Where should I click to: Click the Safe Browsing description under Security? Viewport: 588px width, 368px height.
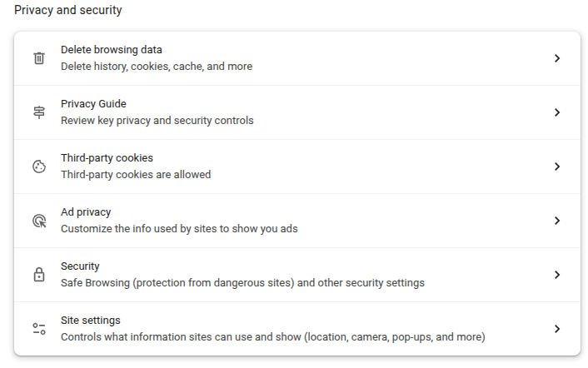click(x=242, y=283)
